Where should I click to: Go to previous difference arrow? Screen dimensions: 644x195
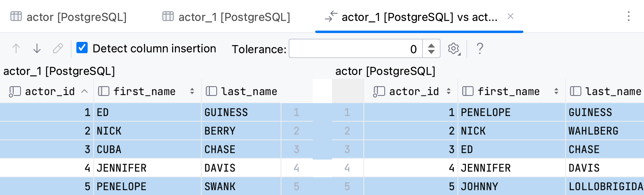coord(16,49)
